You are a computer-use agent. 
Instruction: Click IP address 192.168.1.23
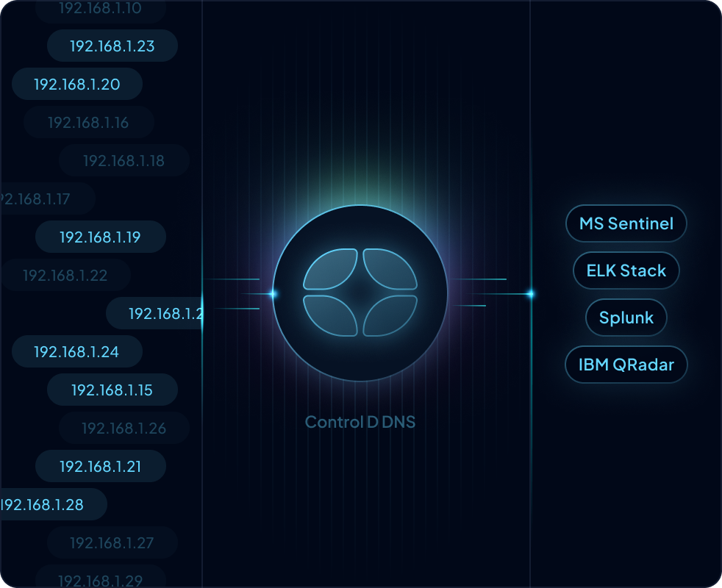(x=112, y=46)
